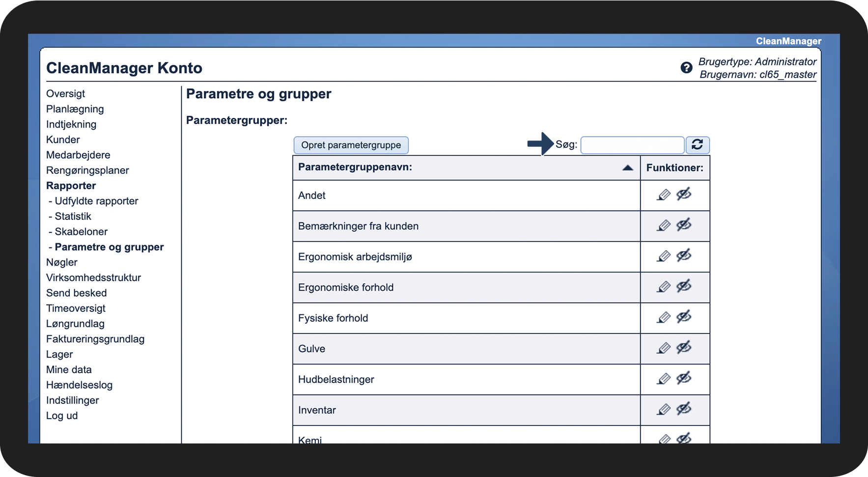Viewport: 868px width, 477px height.
Task: Toggle visibility of Gulve group
Action: tap(684, 348)
